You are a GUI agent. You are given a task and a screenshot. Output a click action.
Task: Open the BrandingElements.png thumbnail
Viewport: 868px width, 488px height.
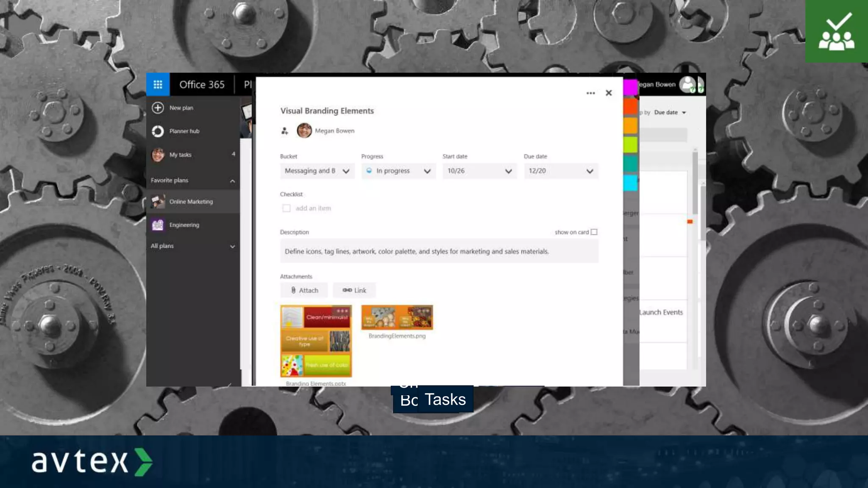(x=397, y=317)
